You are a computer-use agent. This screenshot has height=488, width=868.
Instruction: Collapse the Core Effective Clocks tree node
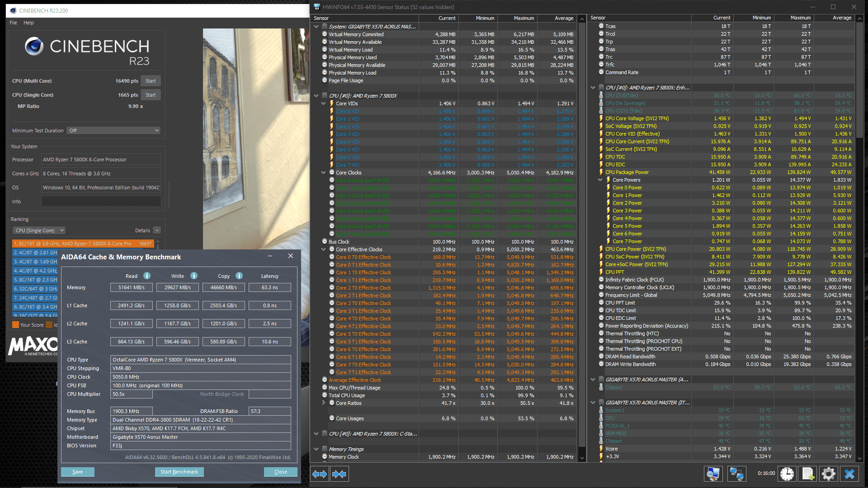(x=324, y=249)
